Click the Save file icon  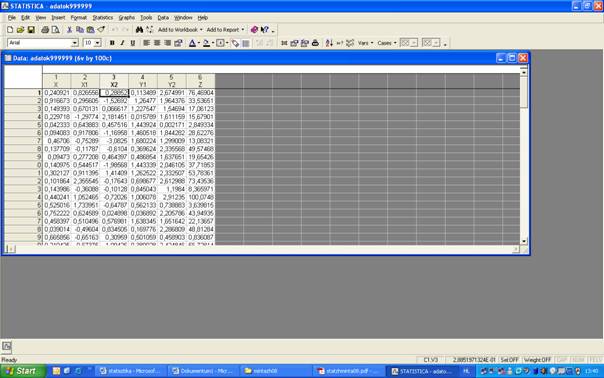coord(31,30)
